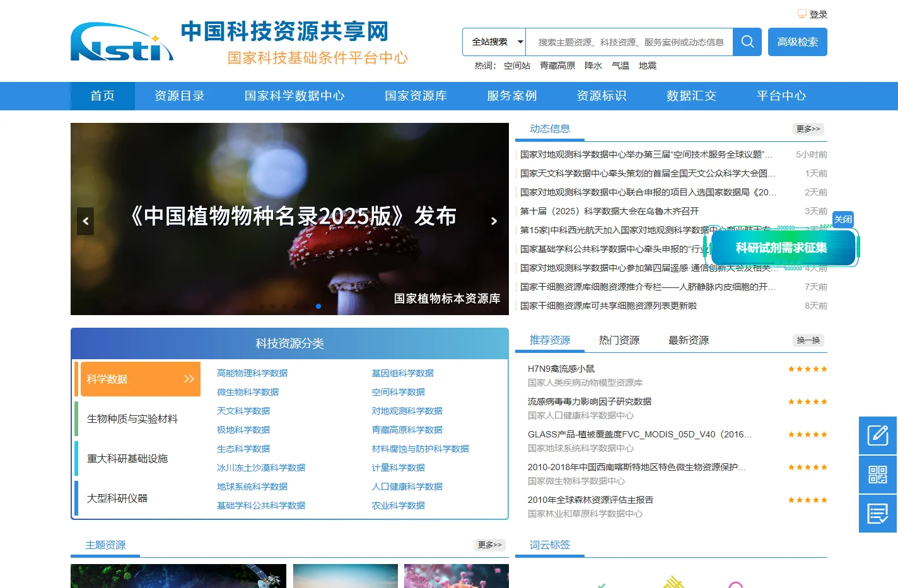898x588 pixels.
Task: Select hot word 气温
Action: point(621,66)
